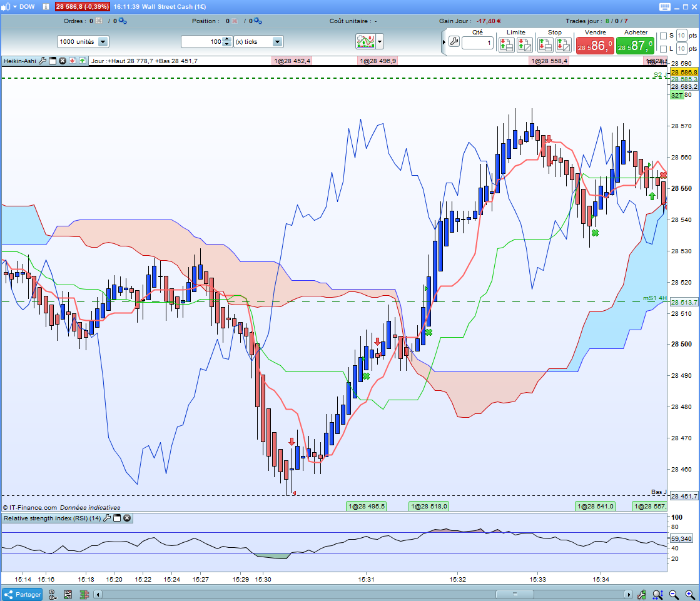Enable the S stop checkbox
700x601 pixels.
tap(663, 36)
